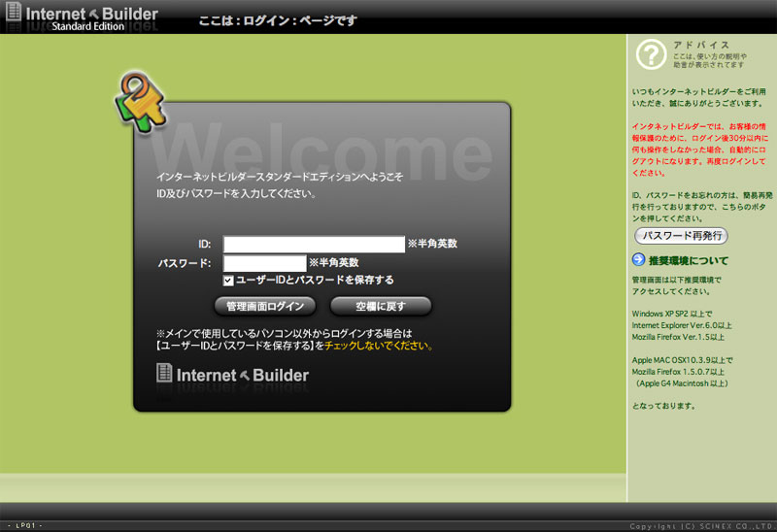Click the Internet Builder Standard Edition logo in header
Screen dimensions: 777x532
pos(92,18)
